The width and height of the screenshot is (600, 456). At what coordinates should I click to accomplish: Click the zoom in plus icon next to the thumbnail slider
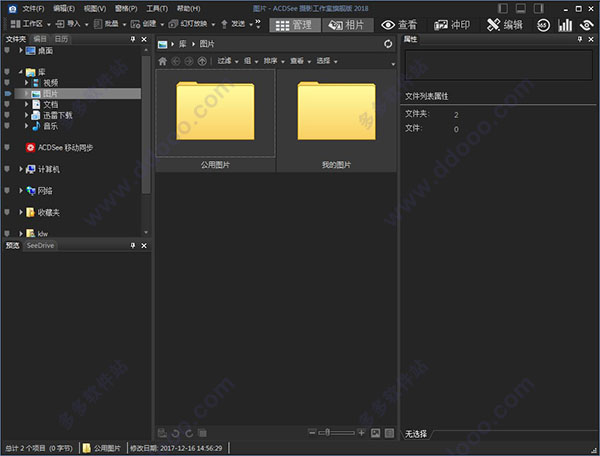pos(361,433)
